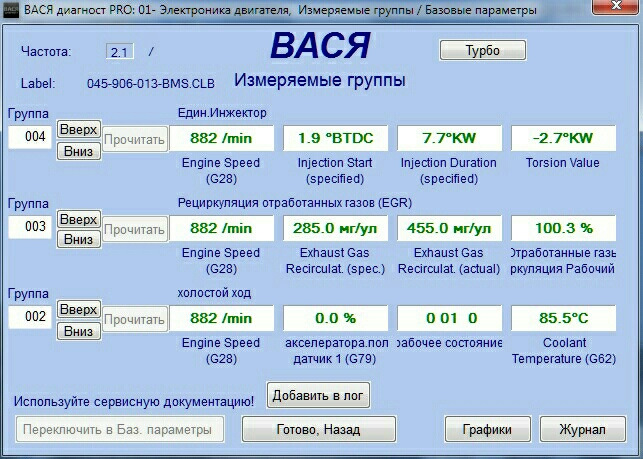The width and height of the screenshot is (643, 459).
Task: Click Вниз for group 004
Action: pyautogui.click(x=78, y=151)
